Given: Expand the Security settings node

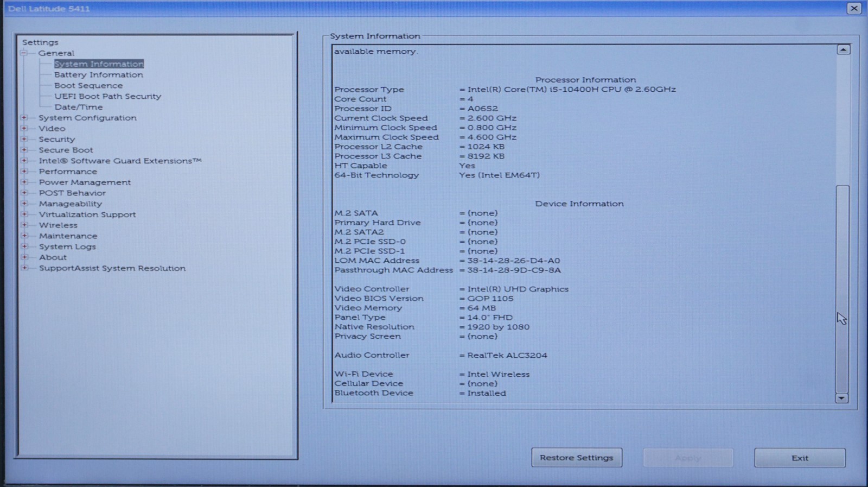Looking at the screenshot, I should tap(24, 140).
